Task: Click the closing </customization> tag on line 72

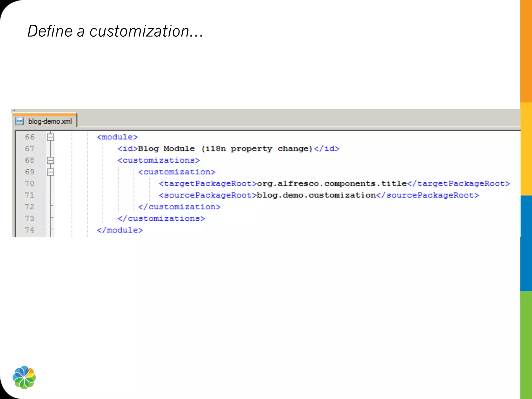Action: point(179,207)
